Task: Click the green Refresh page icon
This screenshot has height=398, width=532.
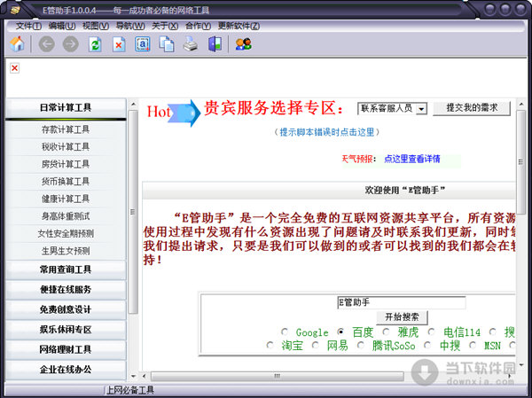Action: (95, 44)
